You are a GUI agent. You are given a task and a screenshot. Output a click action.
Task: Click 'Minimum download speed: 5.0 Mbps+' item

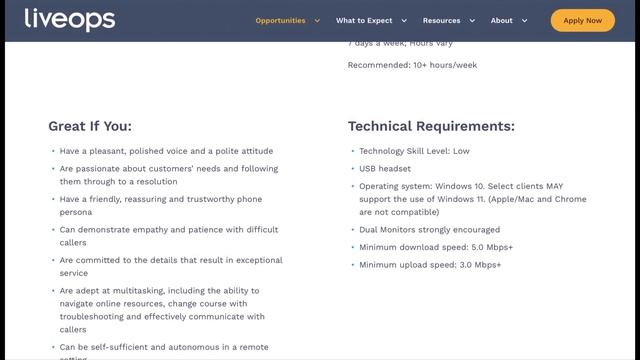[x=436, y=247]
